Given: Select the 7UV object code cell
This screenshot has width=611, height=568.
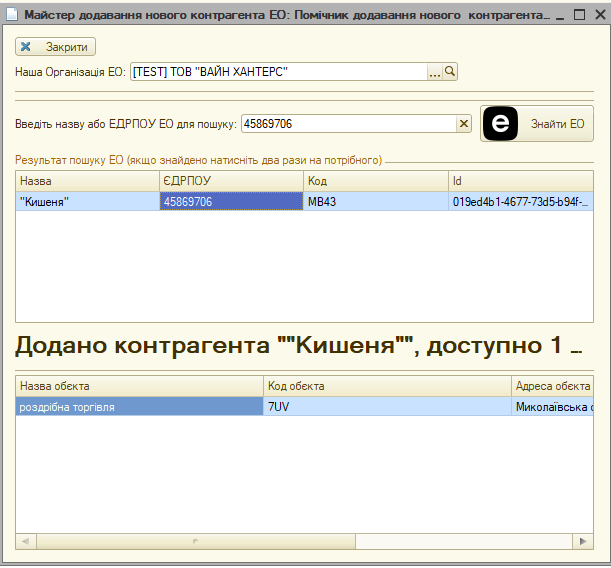Looking at the screenshot, I should point(387,407).
